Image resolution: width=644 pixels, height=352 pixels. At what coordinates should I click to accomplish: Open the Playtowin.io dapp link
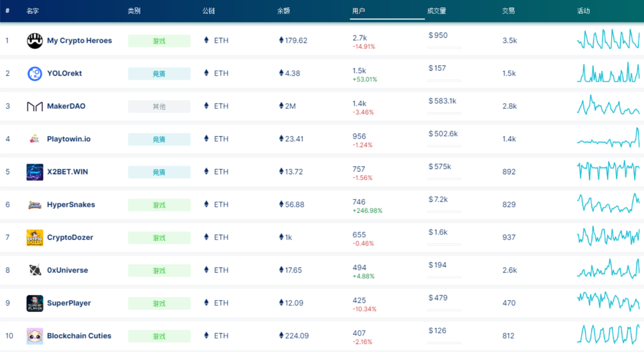point(69,139)
